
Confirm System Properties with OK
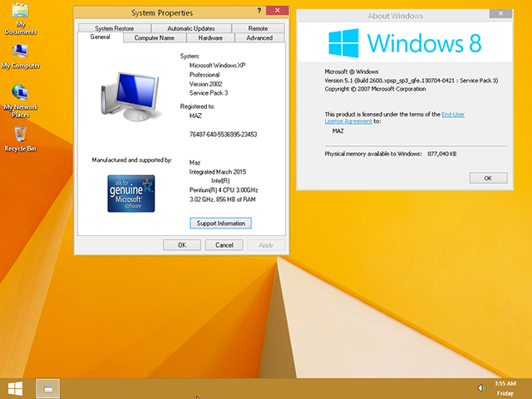(182, 245)
